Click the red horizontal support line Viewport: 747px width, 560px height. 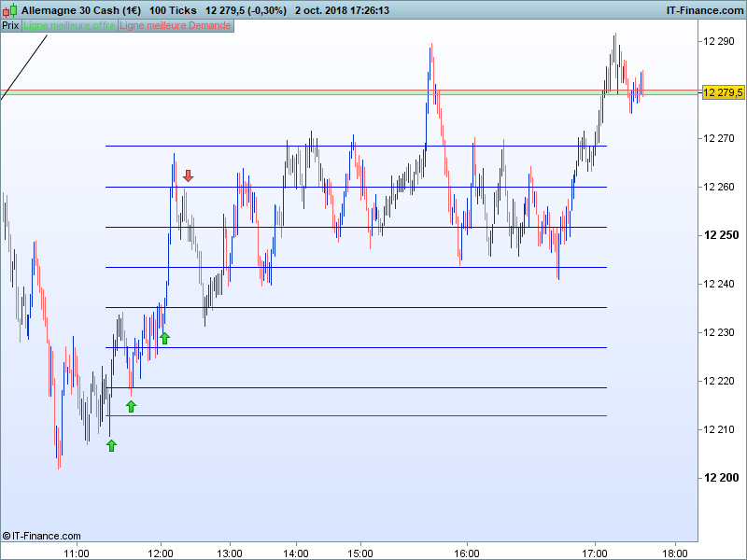(x=356, y=415)
